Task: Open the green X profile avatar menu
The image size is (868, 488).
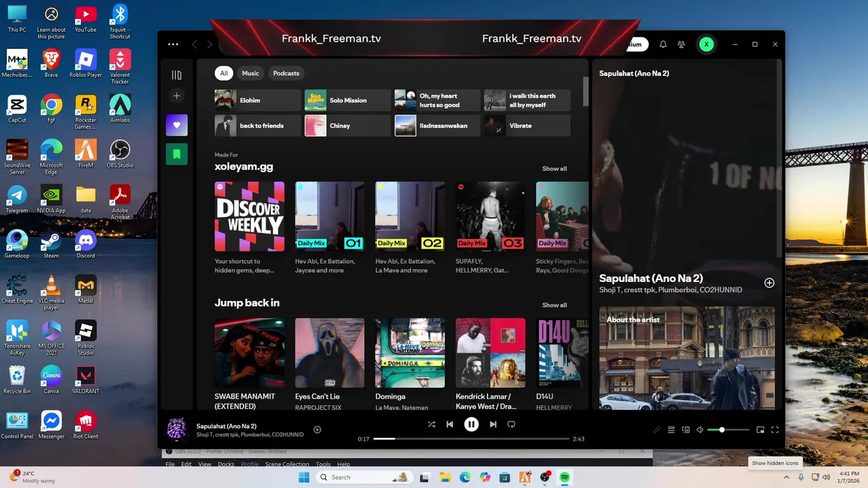Action: tap(707, 45)
